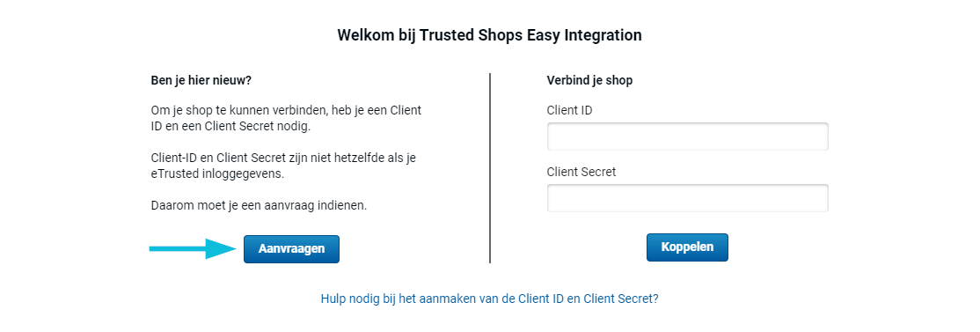The image size is (980, 332).
Task: Focus the Client ID input field
Action: (x=688, y=136)
